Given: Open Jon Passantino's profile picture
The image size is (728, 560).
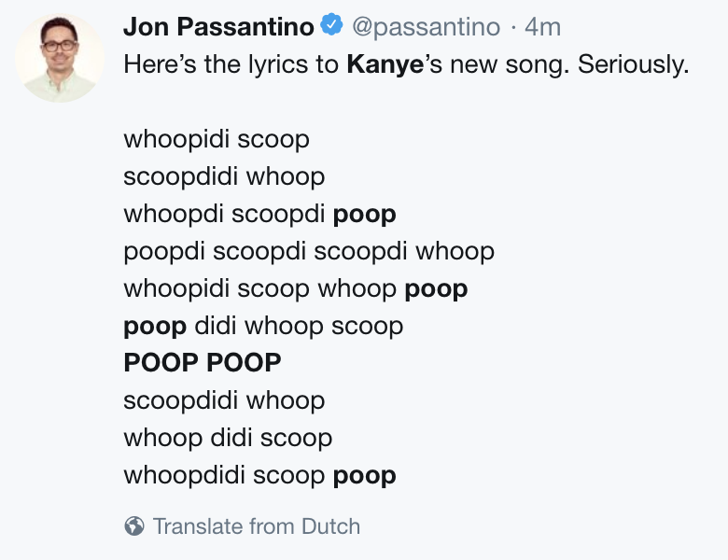Looking at the screenshot, I should coord(60,58).
